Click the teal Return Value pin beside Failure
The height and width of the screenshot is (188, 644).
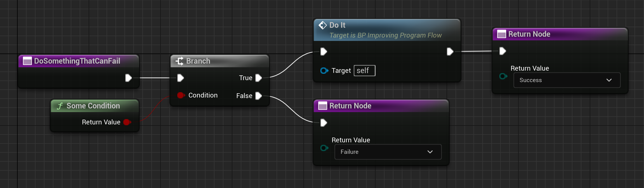(324, 148)
